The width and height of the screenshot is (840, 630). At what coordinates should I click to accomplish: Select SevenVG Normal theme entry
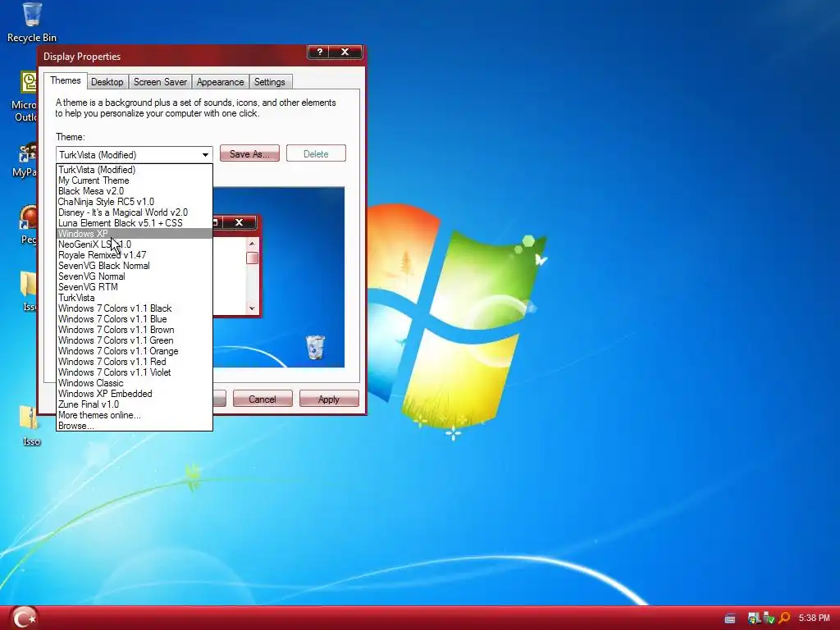[x=135, y=276]
